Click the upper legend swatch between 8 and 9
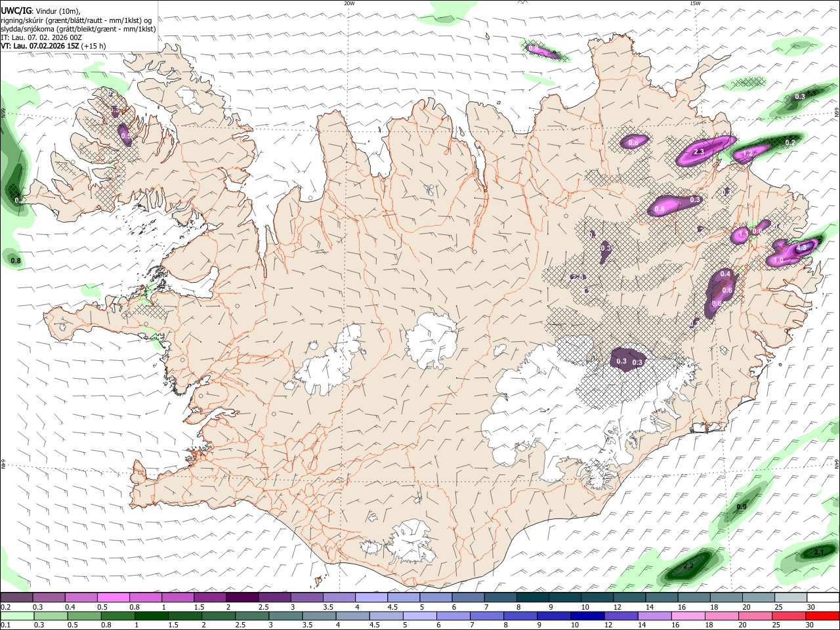The image size is (840, 630). (532, 597)
